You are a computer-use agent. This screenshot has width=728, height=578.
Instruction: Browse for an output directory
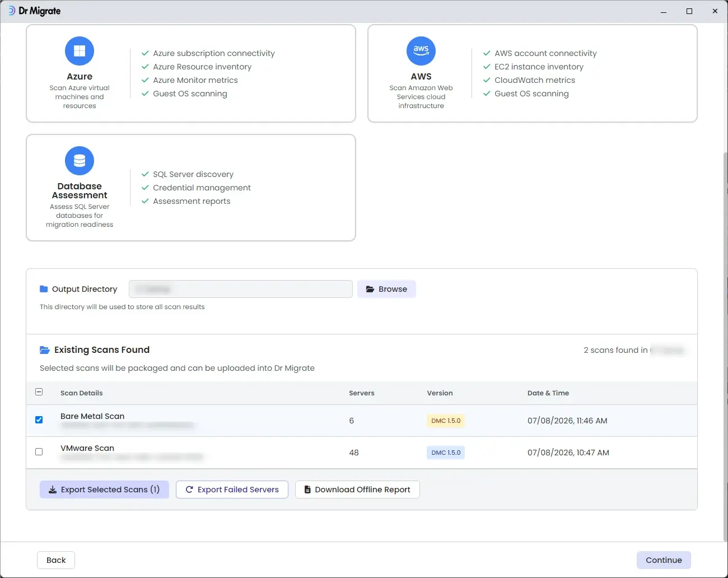(386, 289)
